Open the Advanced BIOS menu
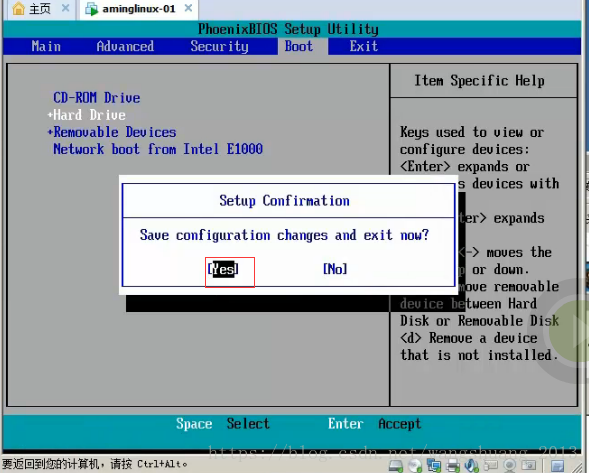 pyautogui.click(x=125, y=46)
